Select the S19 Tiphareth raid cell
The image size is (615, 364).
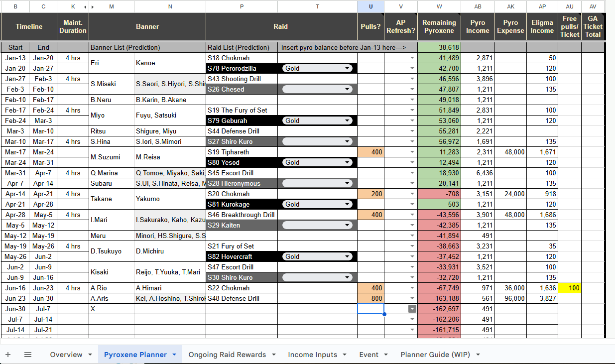point(242,152)
